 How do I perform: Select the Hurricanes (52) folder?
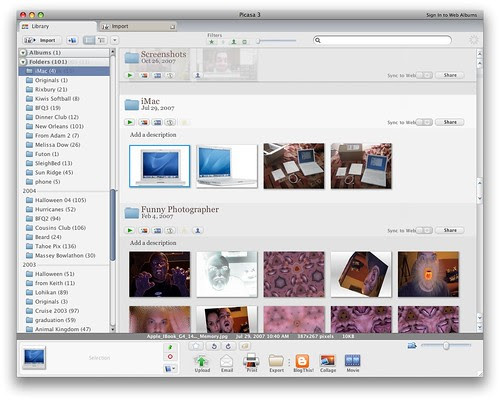click(64, 209)
